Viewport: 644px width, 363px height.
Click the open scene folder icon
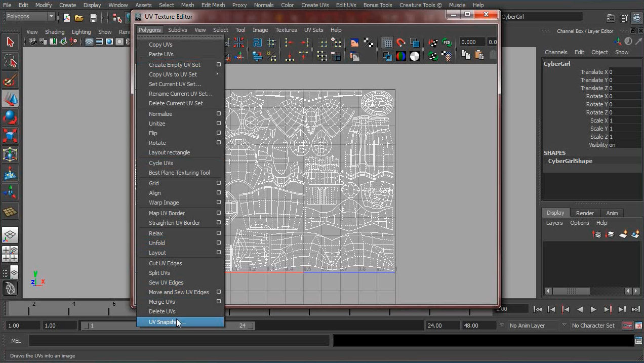pos(79,18)
